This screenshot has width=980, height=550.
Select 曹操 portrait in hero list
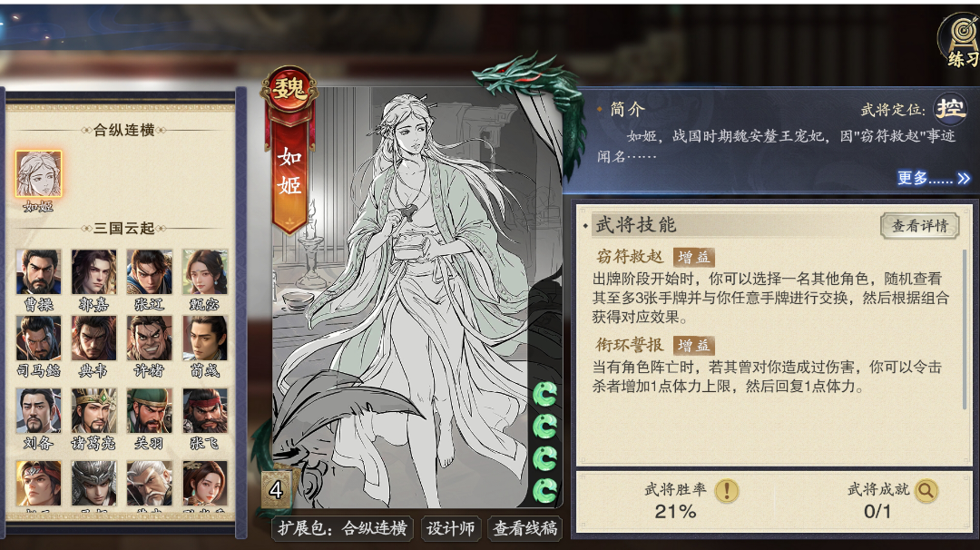click(x=39, y=272)
